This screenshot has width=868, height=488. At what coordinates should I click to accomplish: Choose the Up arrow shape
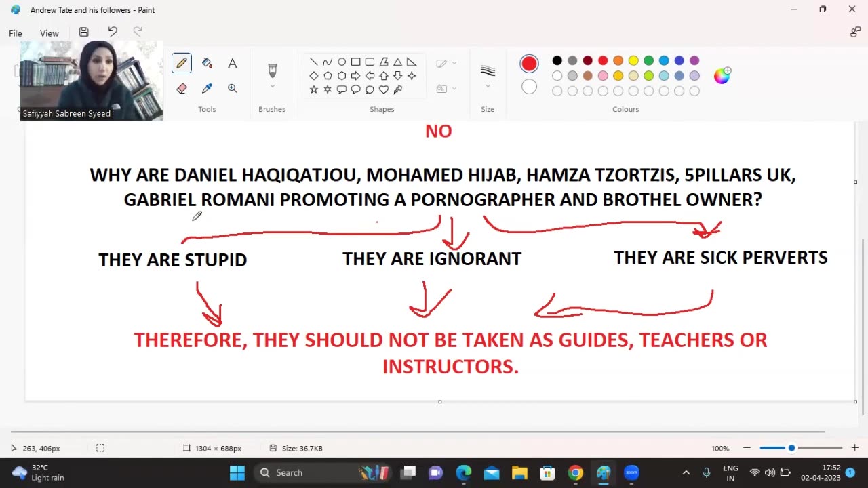384,76
